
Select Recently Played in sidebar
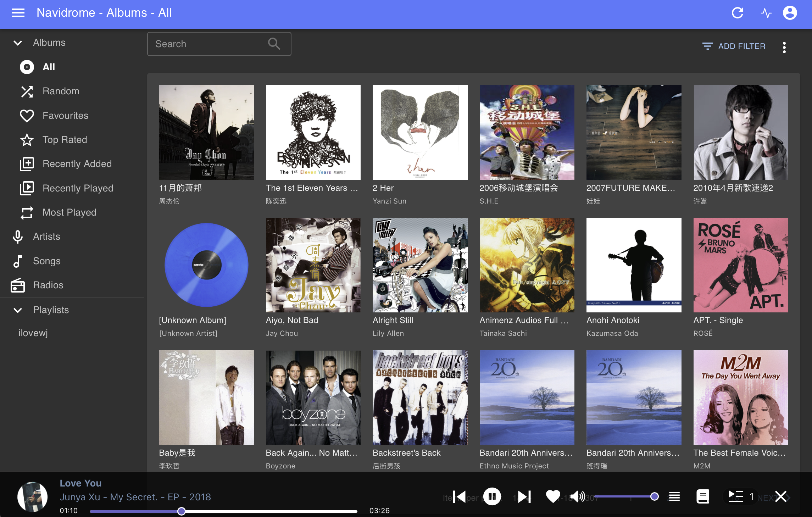[x=78, y=188]
